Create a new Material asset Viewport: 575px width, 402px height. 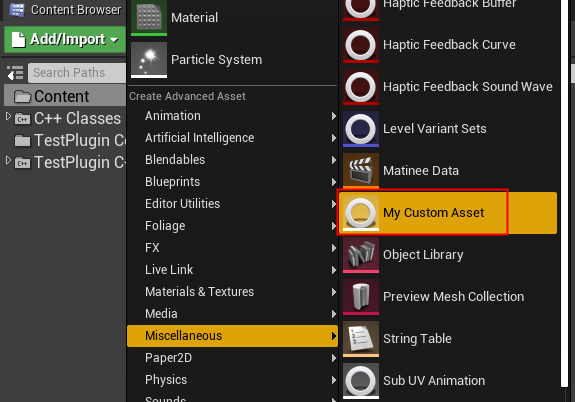click(x=232, y=18)
